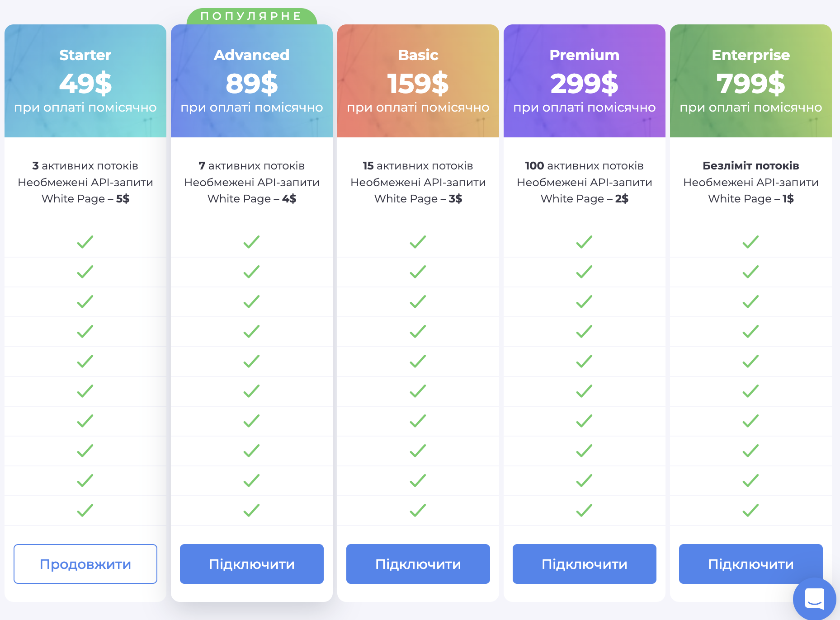
Task: Click first checkmark in Premium column
Action: coord(584,242)
